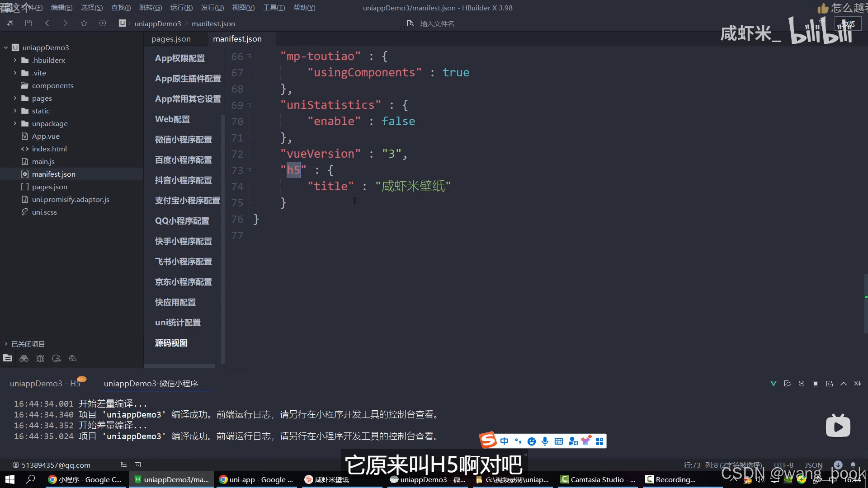This screenshot has width=868, height=488.
Task: Expand the unpackage folder
Action: [15, 123]
